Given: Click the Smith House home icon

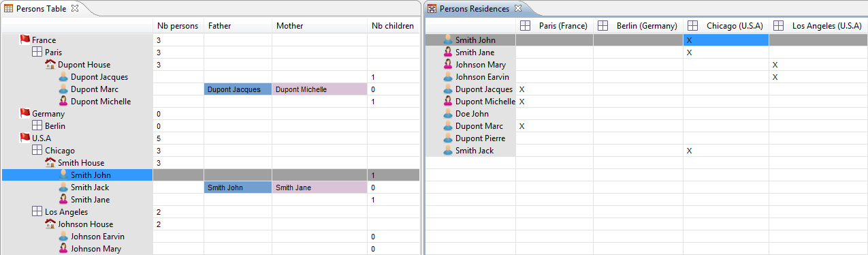Looking at the screenshot, I should (50, 163).
